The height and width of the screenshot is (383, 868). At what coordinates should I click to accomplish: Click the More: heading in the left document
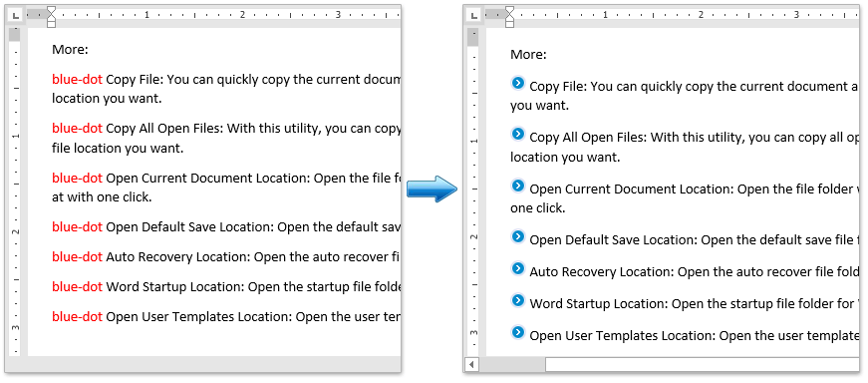(71, 49)
